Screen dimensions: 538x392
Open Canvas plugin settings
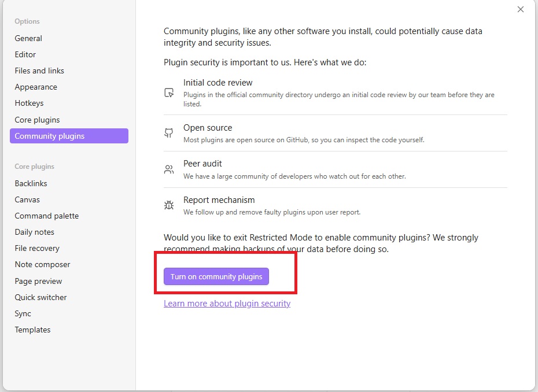point(27,199)
